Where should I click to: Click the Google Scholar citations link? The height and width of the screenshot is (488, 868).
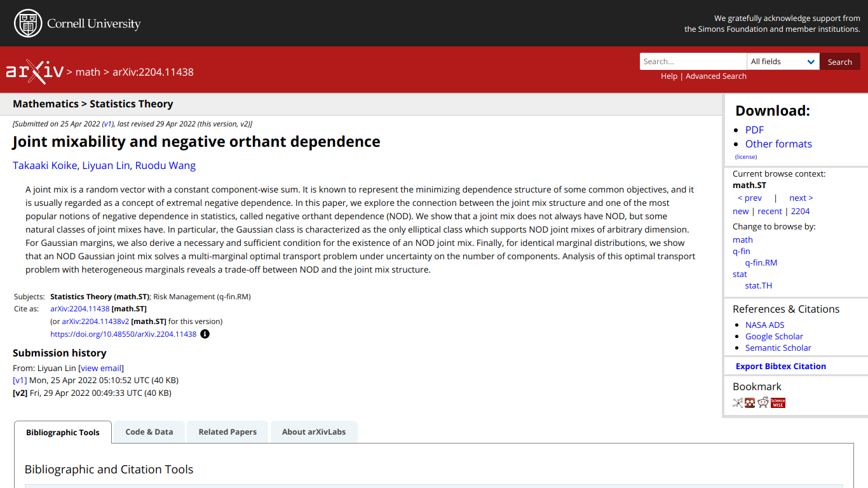coord(774,336)
